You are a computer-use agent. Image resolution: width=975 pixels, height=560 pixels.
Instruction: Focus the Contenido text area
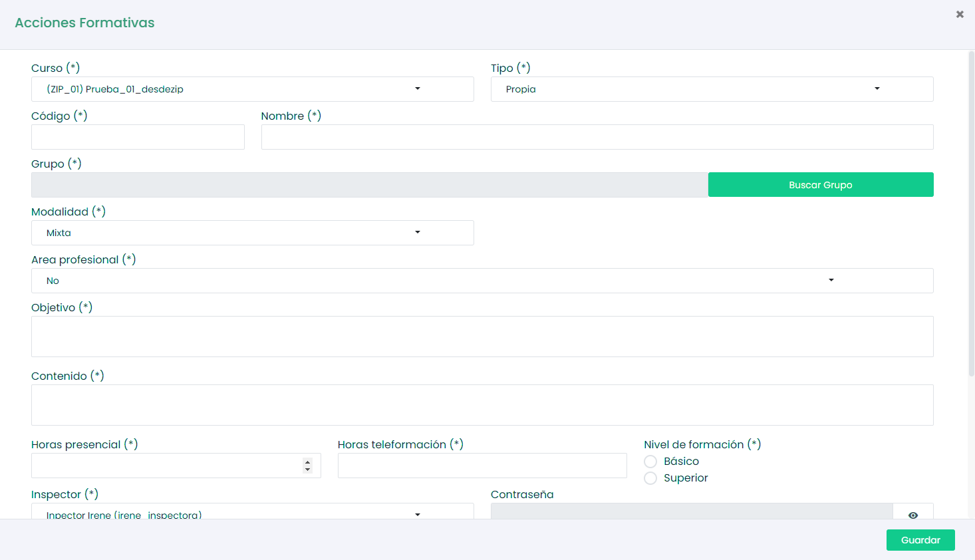(x=482, y=405)
